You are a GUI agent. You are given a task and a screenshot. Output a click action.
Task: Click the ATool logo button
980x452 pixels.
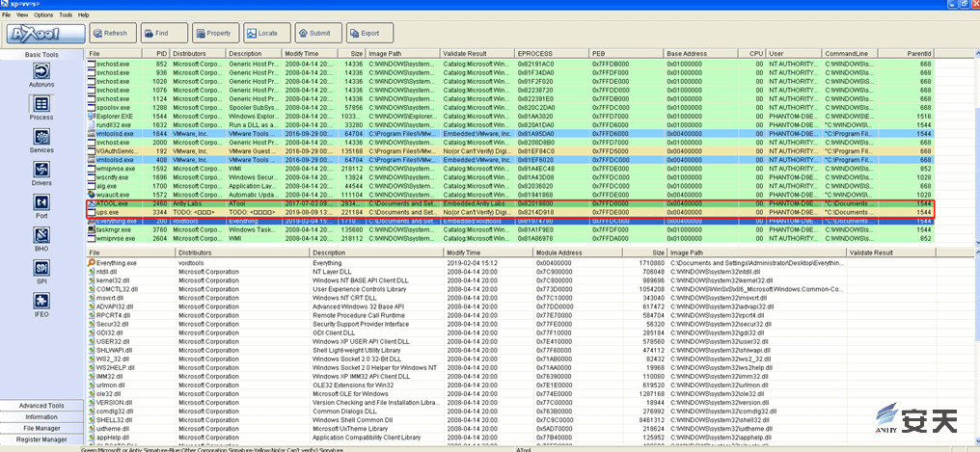[x=46, y=33]
